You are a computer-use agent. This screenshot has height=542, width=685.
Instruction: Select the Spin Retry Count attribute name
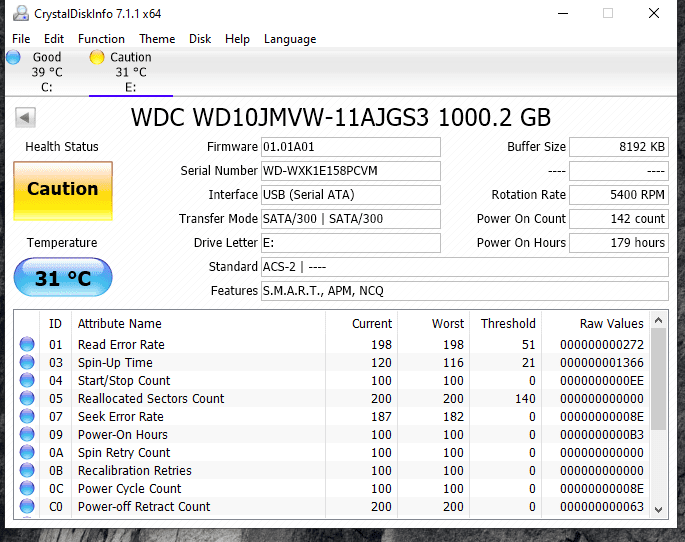(124, 453)
